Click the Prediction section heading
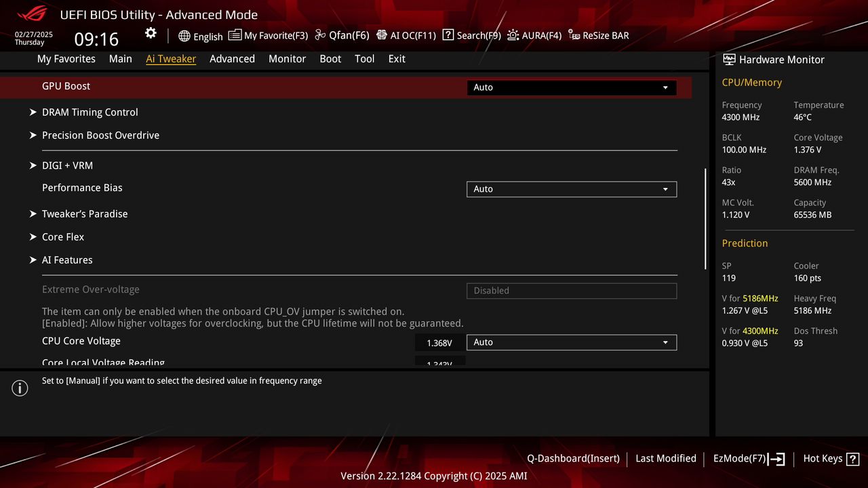Screen dimensions: 868x488 (745, 243)
